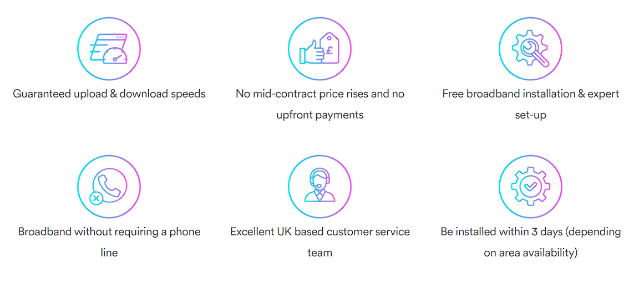Click 'Excellent UK based customer service team' text
Viewport: 644px width, 283px height.
coord(320,242)
